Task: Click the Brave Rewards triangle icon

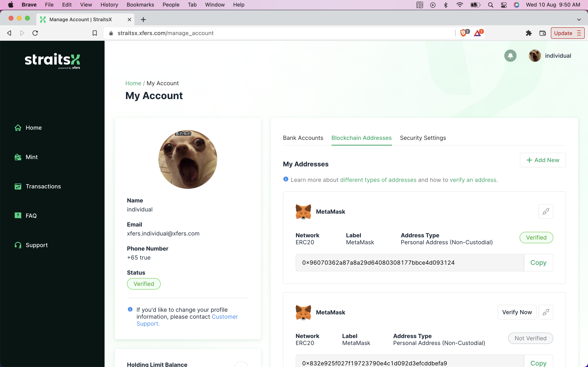Action: click(x=478, y=33)
